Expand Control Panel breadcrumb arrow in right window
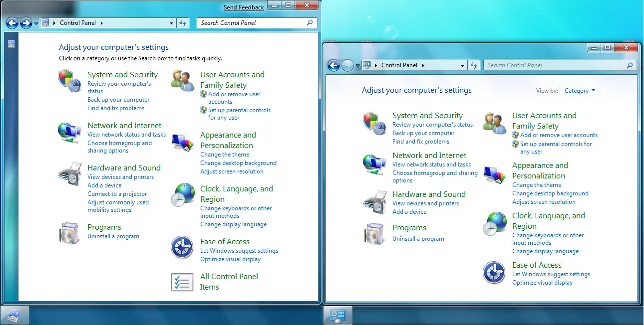Image resolution: width=644 pixels, height=325 pixels. (x=423, y=65)
